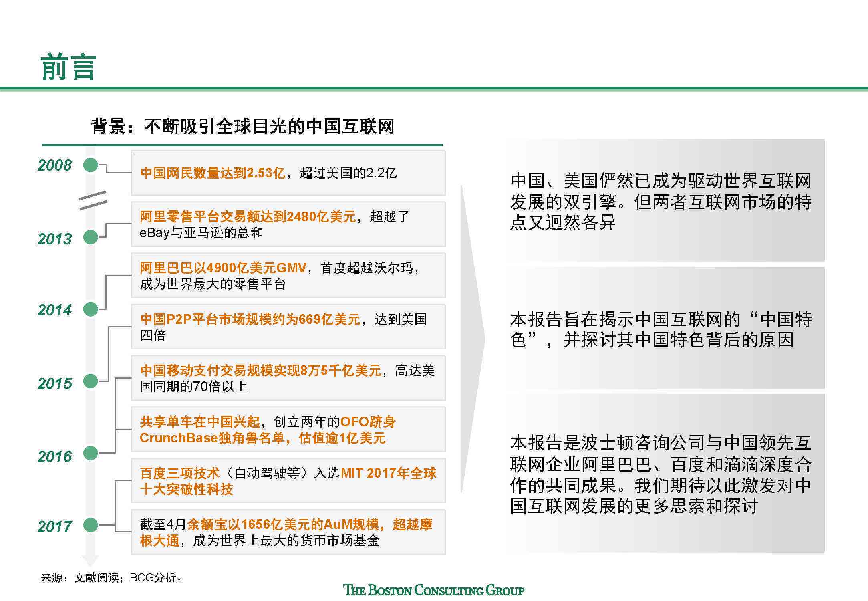This screenshot has height=601, width=868.
Task: Click the 2008 year label
Action: (55, 165)
